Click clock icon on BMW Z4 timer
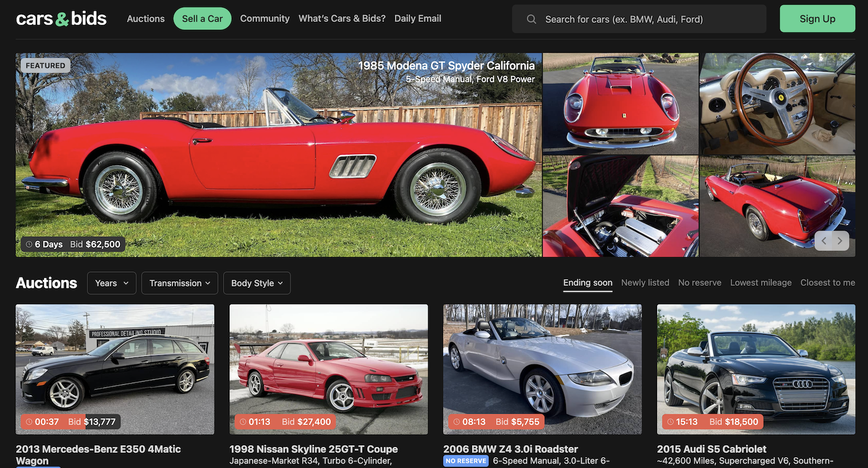Image resolution: width=868 pixels, height=468 pixels. (x=457, y=422)
